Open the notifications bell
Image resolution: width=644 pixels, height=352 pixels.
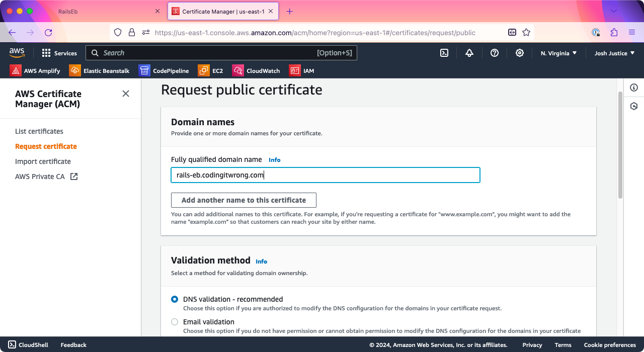[x=469, y=53]
